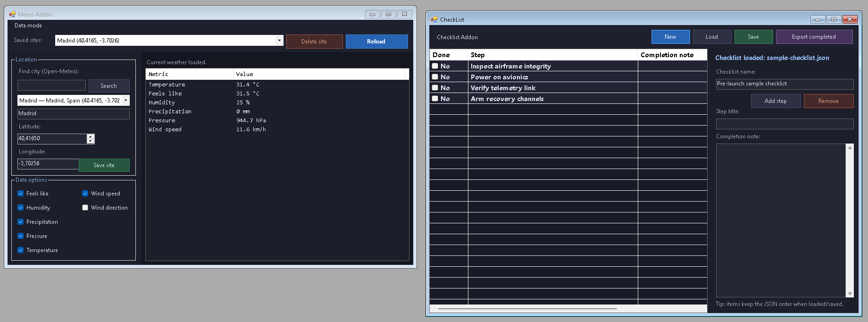
Task: Click the Completion note text area
Action: [x=781, y=220]
